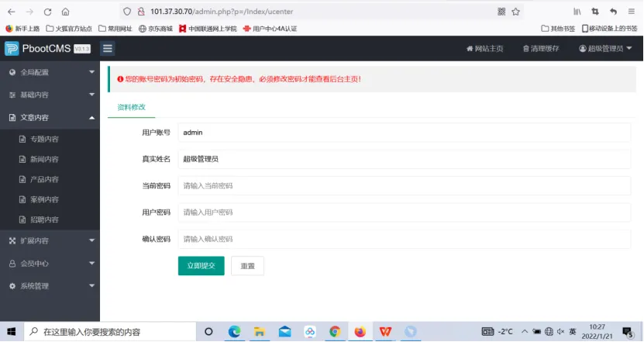Viewport: 644px width, 342px height.
Task: Click the 确认密码 input field
Action: pyautogui.click(x=404, y=239)
